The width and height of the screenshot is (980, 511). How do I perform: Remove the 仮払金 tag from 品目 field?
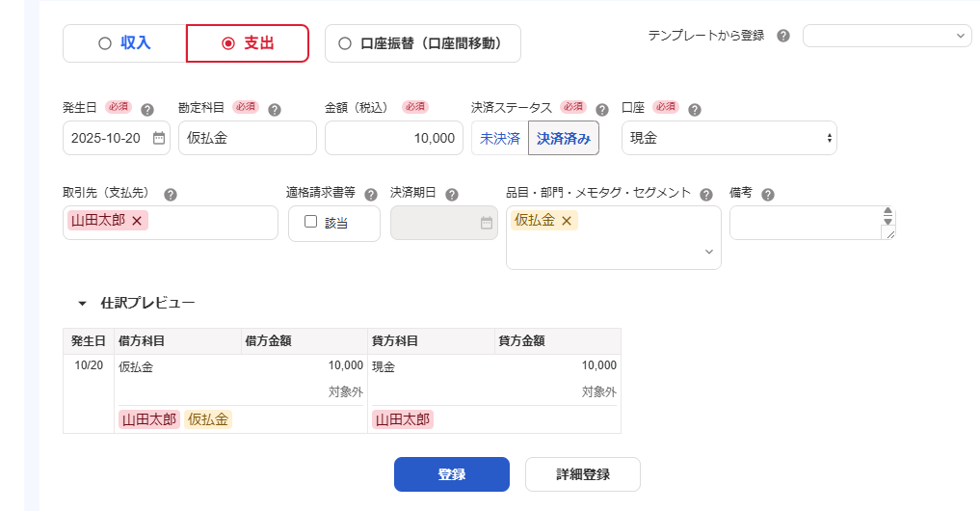click(567, 222)
